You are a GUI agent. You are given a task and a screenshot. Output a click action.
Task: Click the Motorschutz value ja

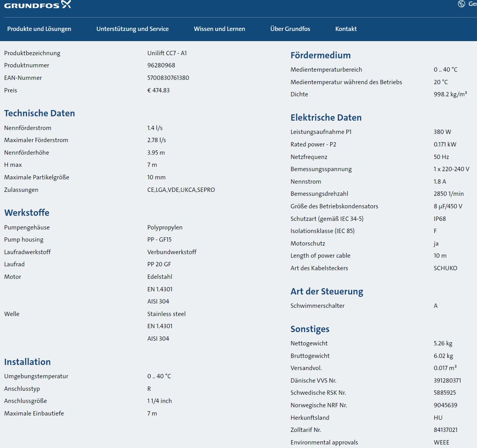(436, 244)
